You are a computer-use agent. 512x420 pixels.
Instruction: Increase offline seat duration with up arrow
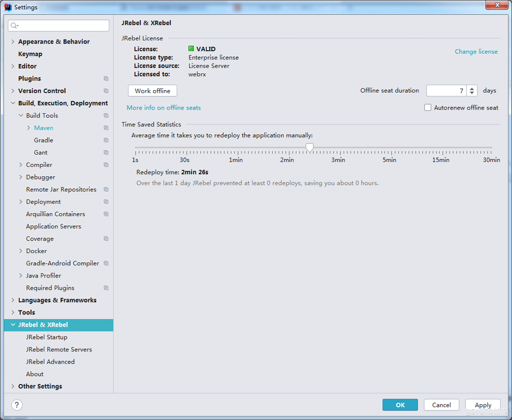pyautogui.click(x=472, y=88)
